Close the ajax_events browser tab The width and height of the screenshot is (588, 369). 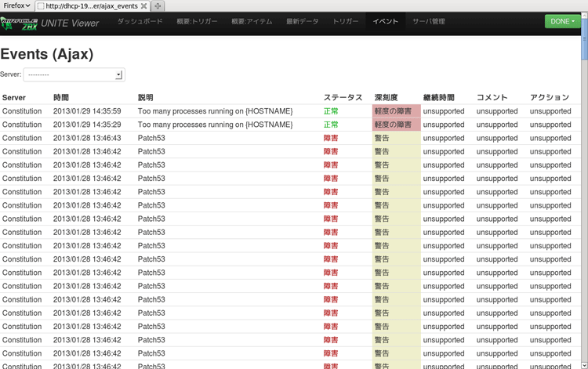[143, 5]
